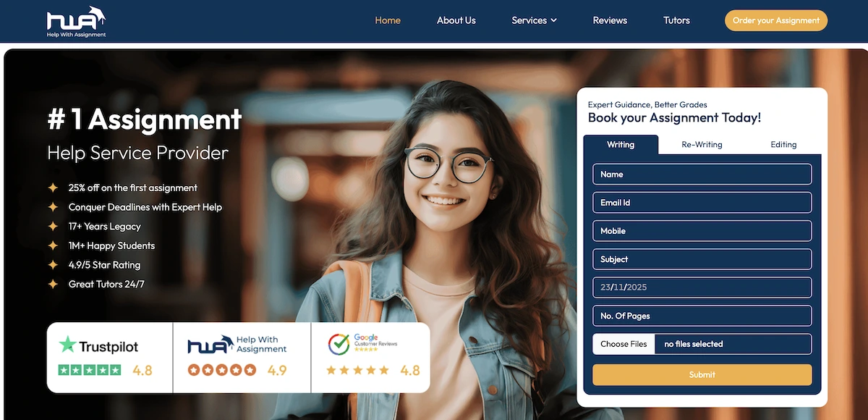Viewport: 868px width, 420px height.
Task: Focus the Email Id input field
Action: pyautogui.click(x=702, y=203)
